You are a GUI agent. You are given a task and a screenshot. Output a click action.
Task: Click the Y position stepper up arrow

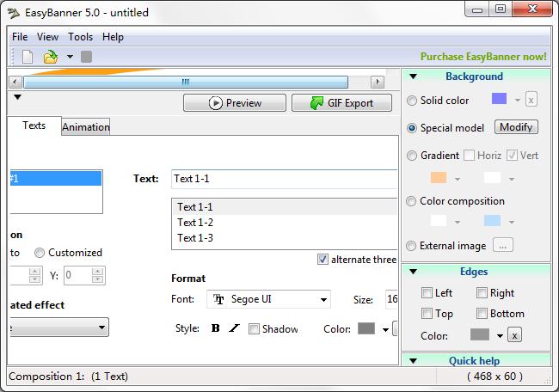[x=98, y=272]
